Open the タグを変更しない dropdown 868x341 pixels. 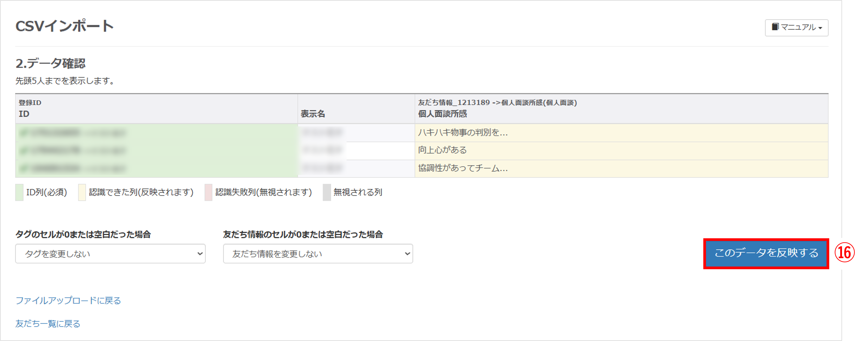coord(110,254)
